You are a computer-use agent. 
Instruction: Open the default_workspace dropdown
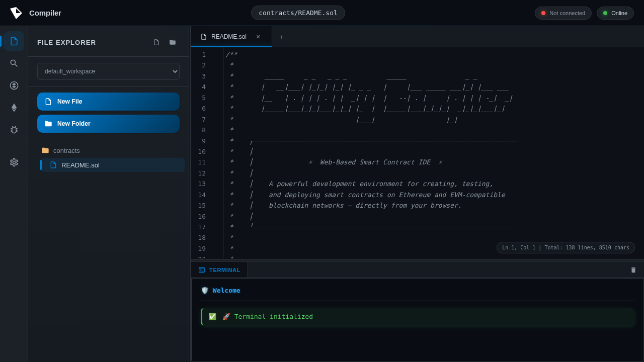tap(108, 71)
